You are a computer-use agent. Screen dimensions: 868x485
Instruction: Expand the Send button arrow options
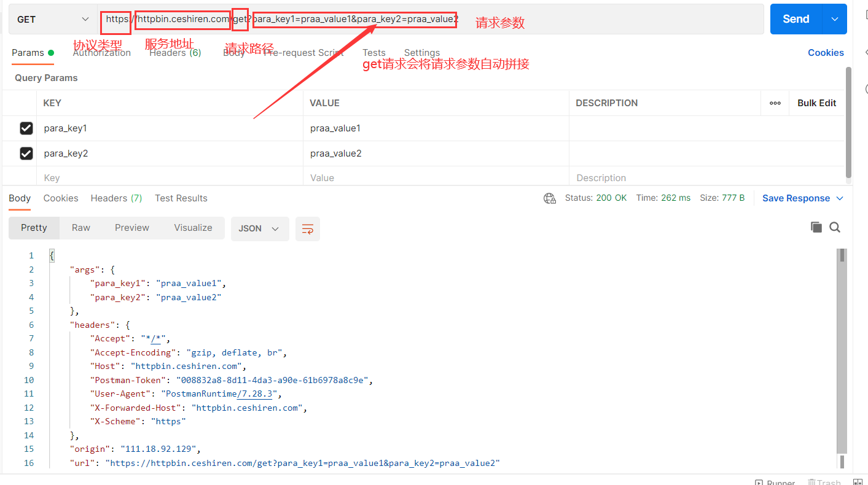point(835,20)
